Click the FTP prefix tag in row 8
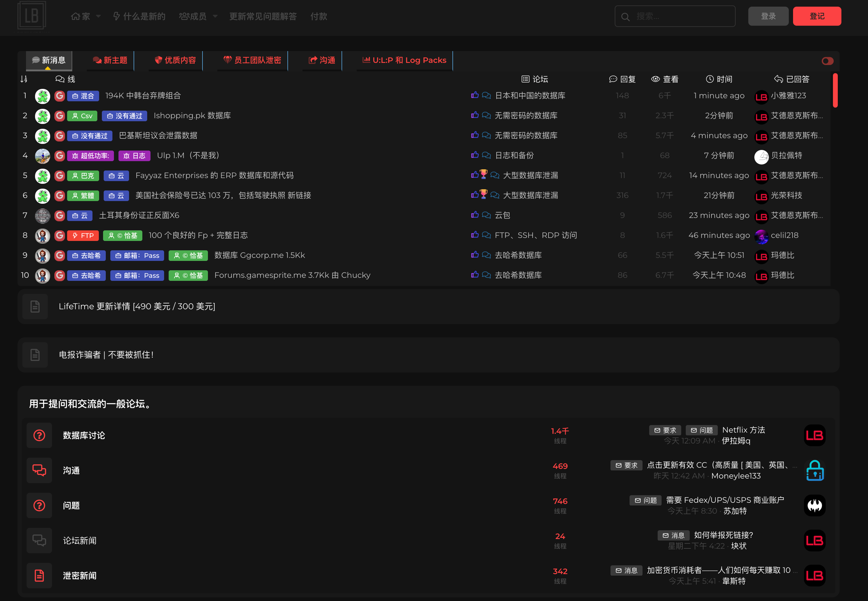Viewport: 868px width, 601px height. 83,236
